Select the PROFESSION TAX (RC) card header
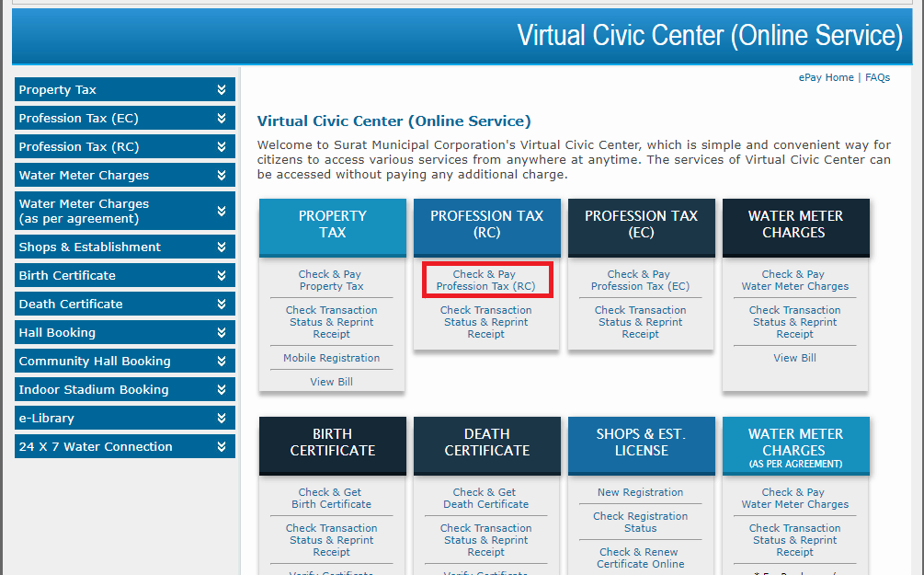The image size is (924, 575). (486, 227)
